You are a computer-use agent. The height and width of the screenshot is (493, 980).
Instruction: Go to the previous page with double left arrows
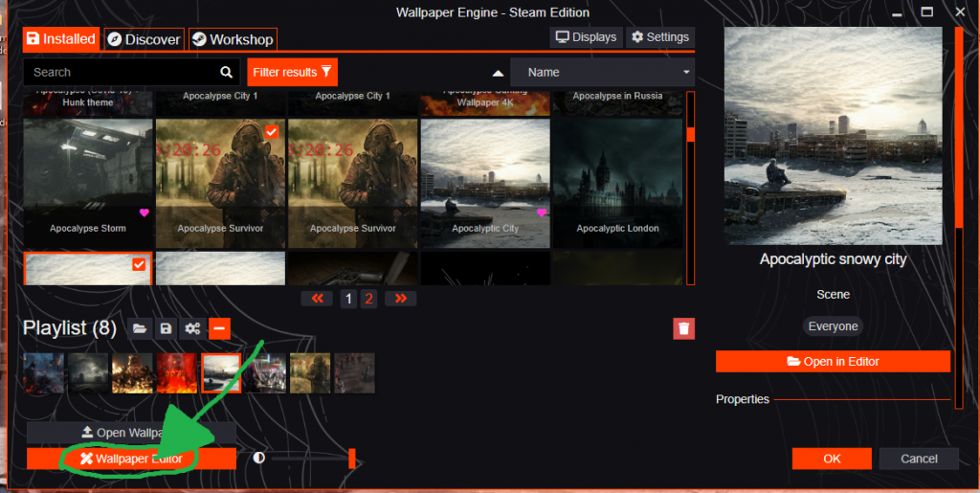point(318,299)
